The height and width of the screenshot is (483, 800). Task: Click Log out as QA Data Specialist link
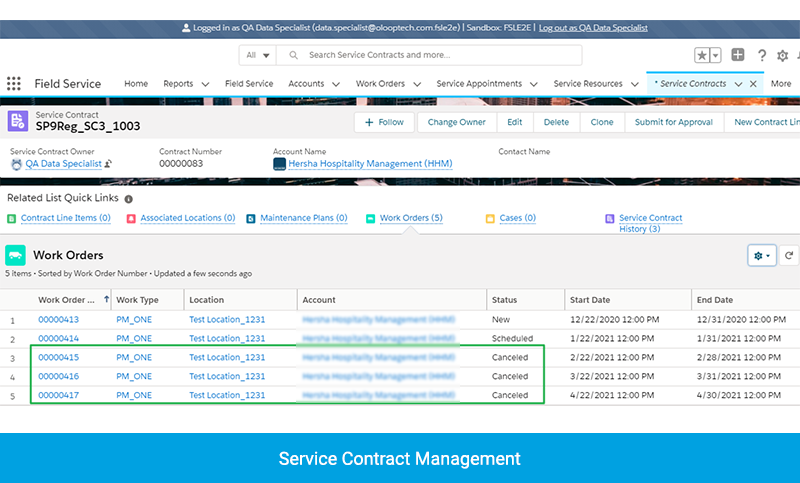pos(593,28)
